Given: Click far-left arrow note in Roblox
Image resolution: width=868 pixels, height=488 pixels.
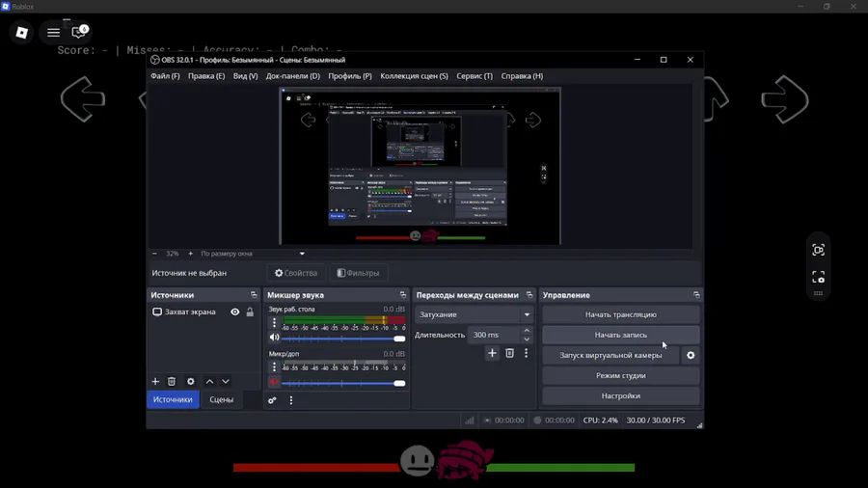Looking at the screenshot, I should (83, 99).
